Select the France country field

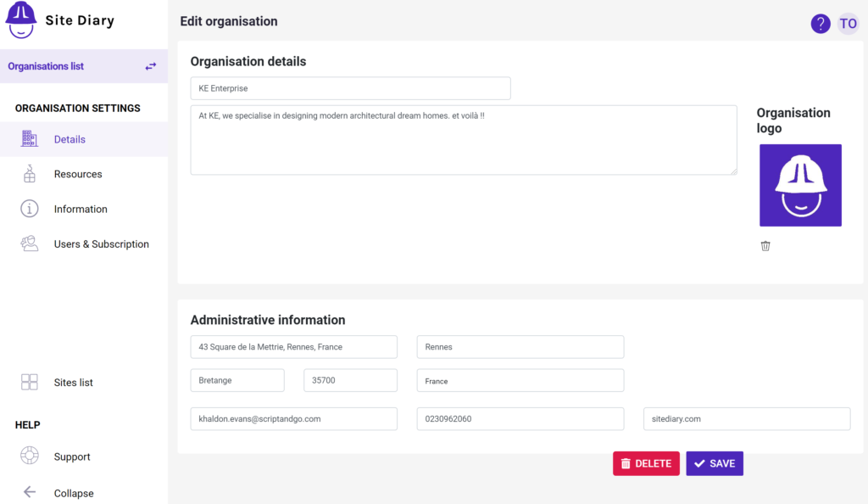(x=520, y=380)
